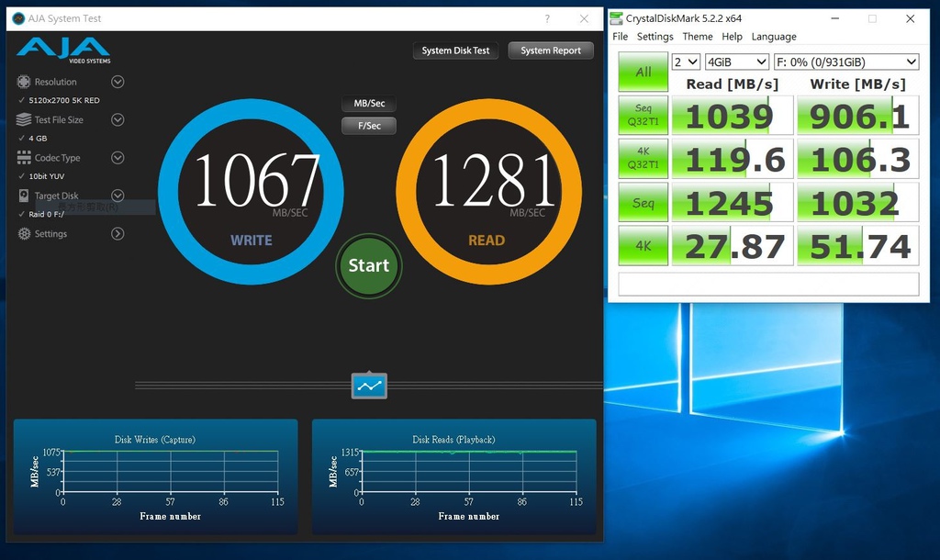This screenshot has height=560, width=940.
Task: Click the Resolution grid icon in AJA
Action: 23,82
